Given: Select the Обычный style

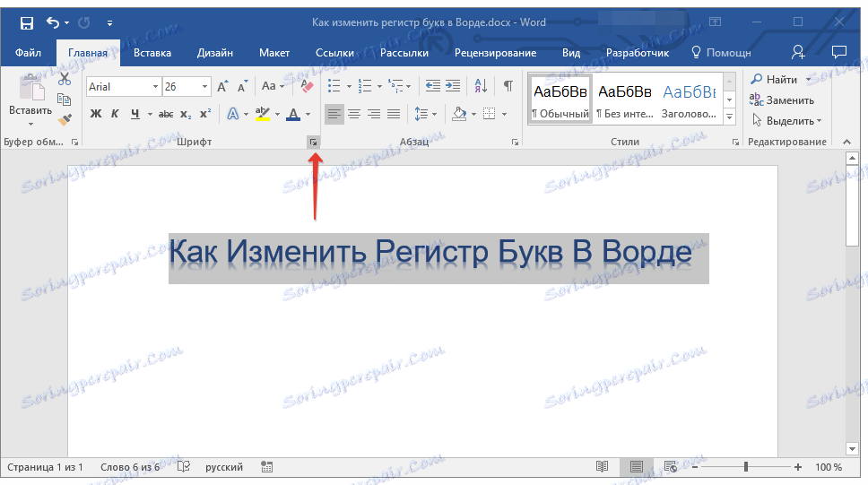Looking at the screenshot, I should 560,100.
